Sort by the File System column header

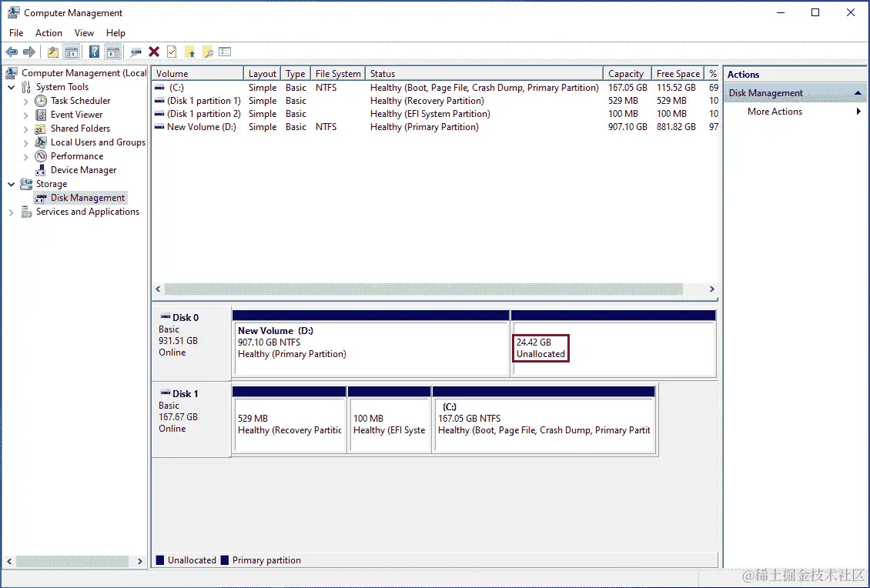(338, 74)
